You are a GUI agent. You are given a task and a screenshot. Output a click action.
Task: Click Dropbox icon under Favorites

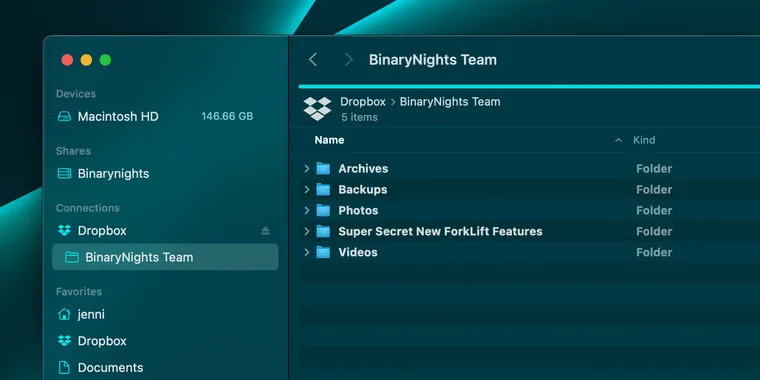[x=64, y=341]
